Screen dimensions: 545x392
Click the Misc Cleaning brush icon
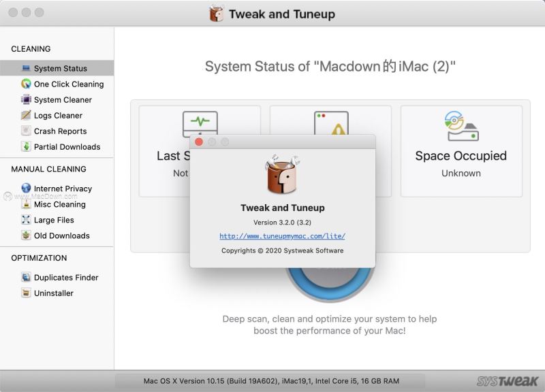[x=26, y=204]
